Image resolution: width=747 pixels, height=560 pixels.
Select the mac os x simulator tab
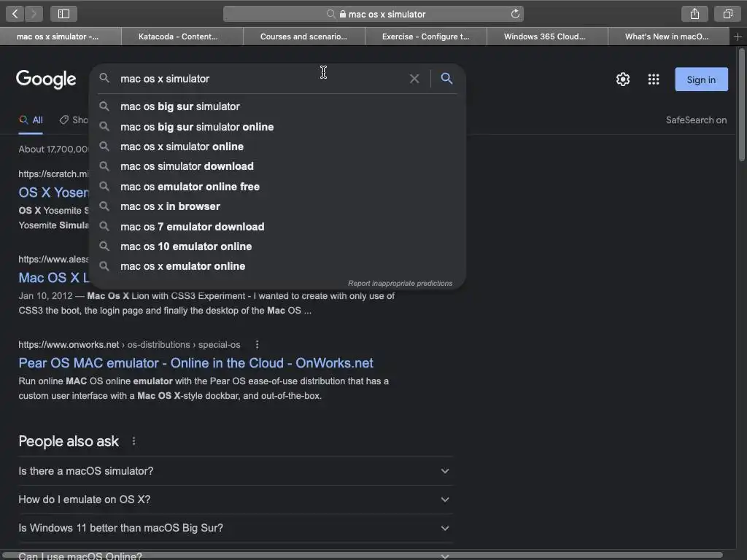(61, 36)
